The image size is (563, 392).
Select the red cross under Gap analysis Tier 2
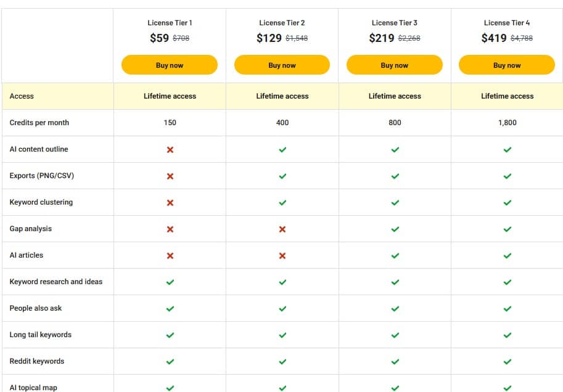coord(282,229)
